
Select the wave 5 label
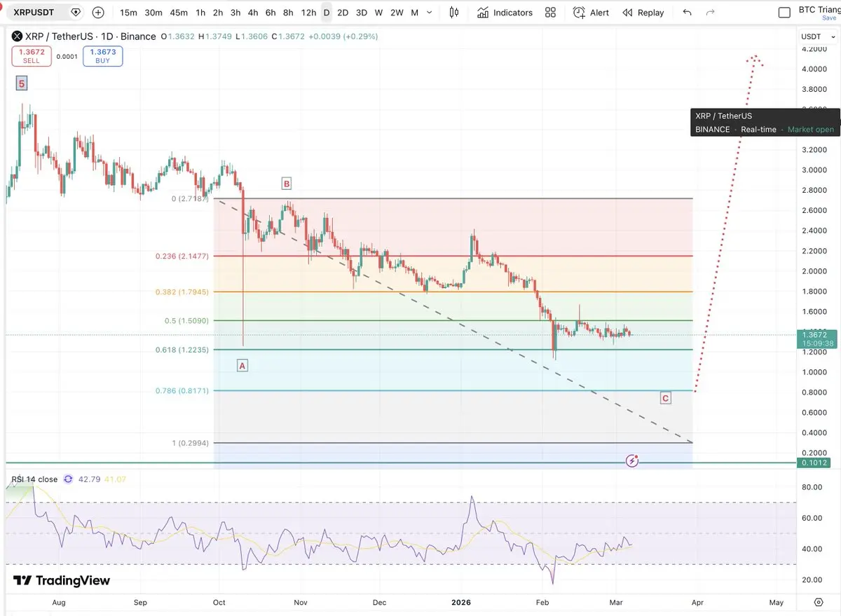tap(22, 84)
